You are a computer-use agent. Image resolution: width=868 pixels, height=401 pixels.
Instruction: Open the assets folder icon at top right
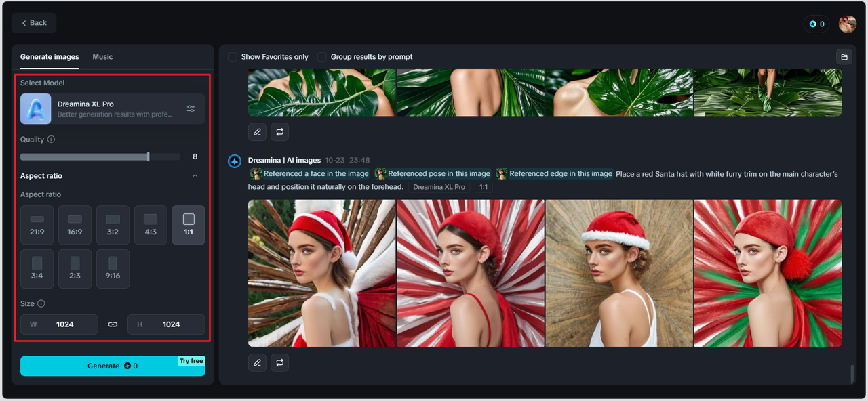pyautogui.click(x=844, y=57)
